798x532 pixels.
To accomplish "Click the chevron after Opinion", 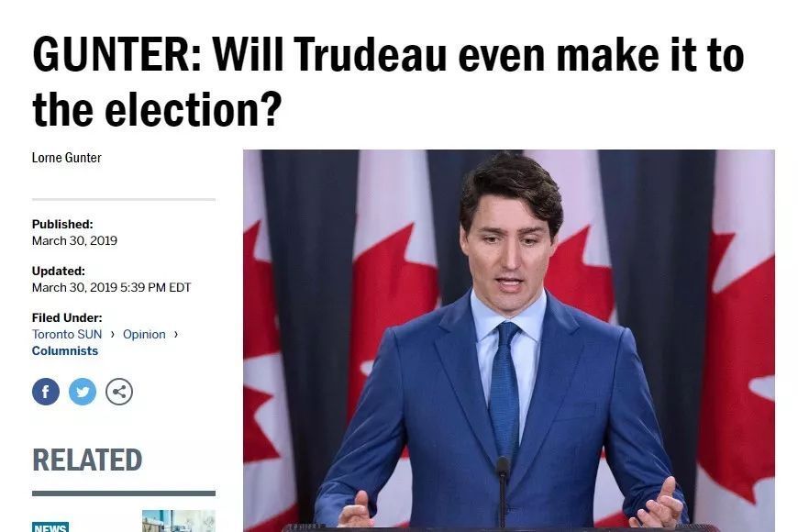I will tap(176, 334).
